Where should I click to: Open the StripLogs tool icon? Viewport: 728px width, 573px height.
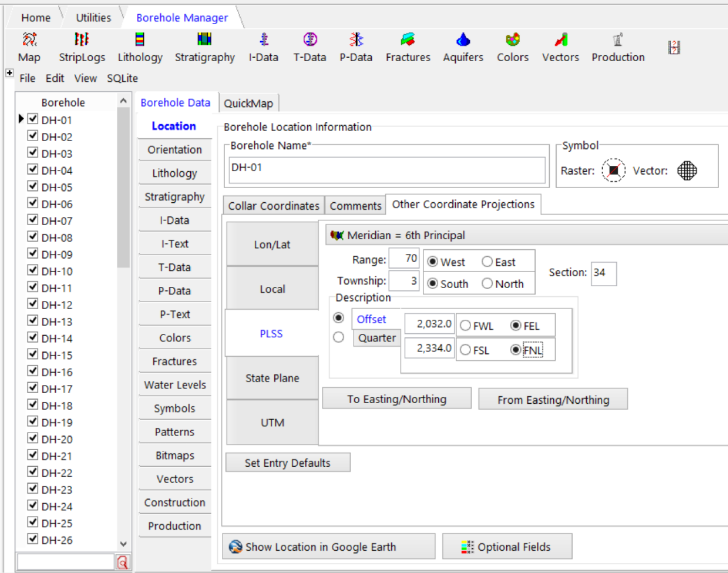82,40
